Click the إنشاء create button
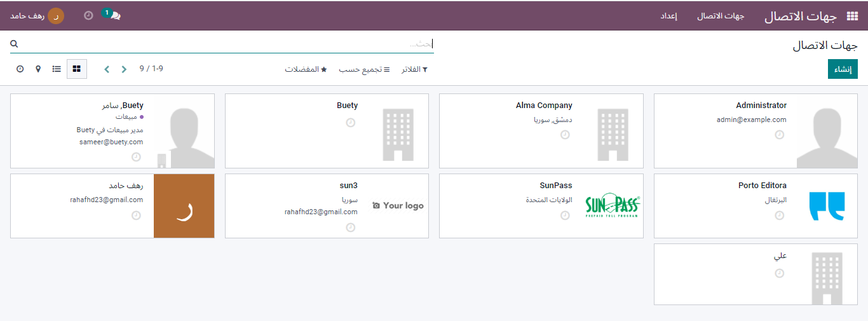The image size is (868, 321). (843, 69)
